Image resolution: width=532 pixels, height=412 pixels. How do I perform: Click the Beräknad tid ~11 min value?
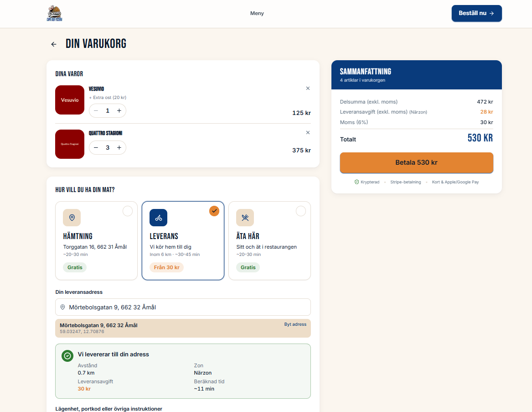pos(204,389)
